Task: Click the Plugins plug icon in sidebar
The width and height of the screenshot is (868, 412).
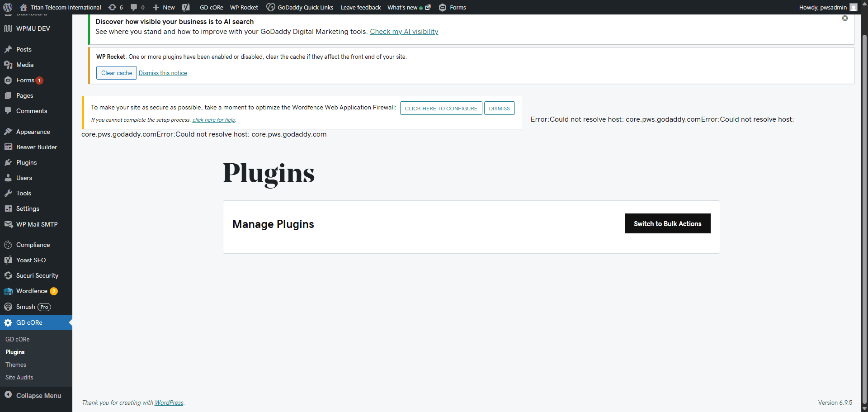Action: click(x=8, y=162)
